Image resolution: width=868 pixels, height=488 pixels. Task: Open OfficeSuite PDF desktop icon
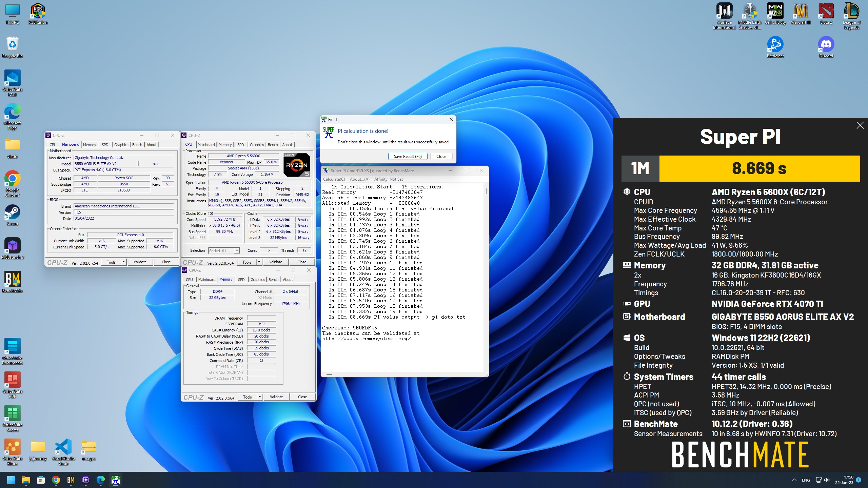click(13, 385)
